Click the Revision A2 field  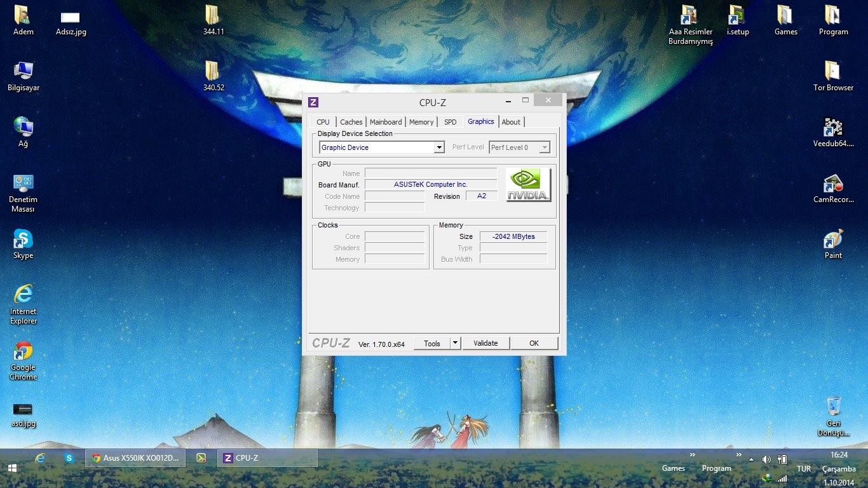pos(482,196)
